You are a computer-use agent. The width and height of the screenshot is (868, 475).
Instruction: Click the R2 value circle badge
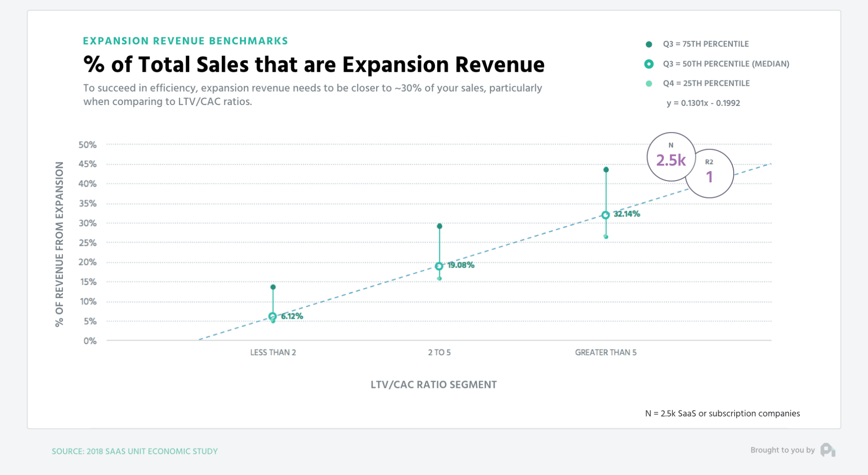(x=710, y=174)
